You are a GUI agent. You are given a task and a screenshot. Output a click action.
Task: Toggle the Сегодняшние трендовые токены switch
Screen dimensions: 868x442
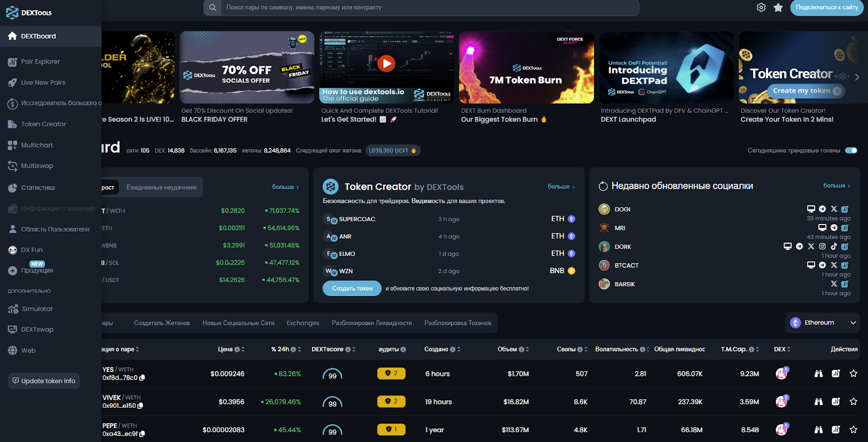pos(851,150)
